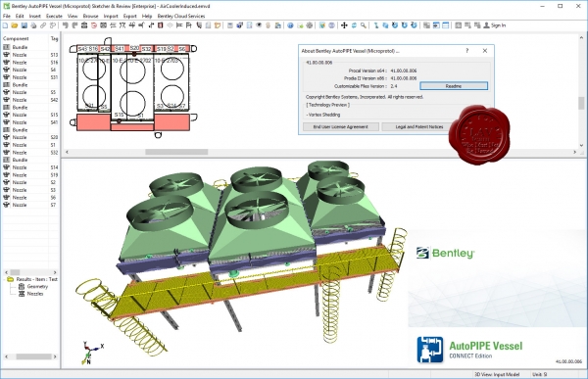The width and height of the screenshot is (588, 379).
Task: Select the green rotate arrows tool
Action: (354, 25)
